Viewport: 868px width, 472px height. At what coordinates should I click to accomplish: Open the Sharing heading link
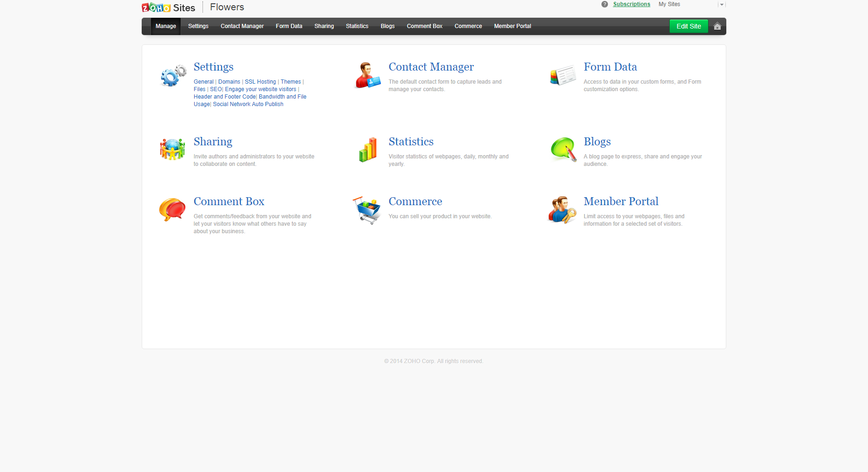(213, 142)
